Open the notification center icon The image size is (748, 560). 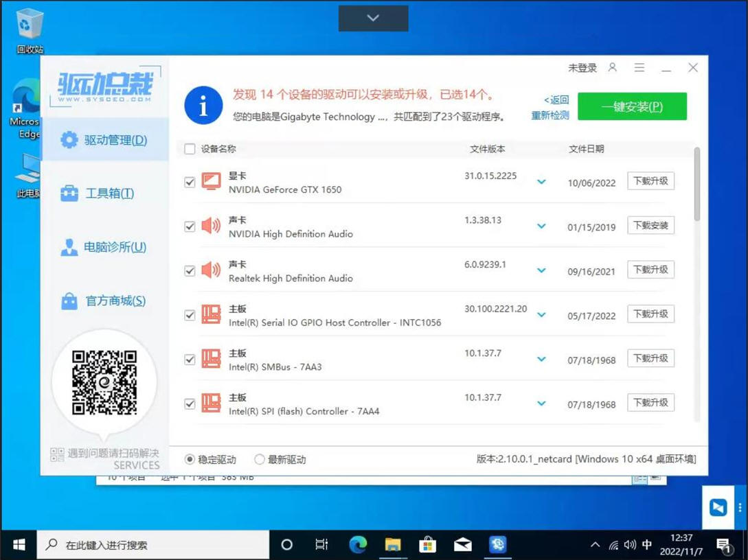pyautogui.click(x=724, y=545)
